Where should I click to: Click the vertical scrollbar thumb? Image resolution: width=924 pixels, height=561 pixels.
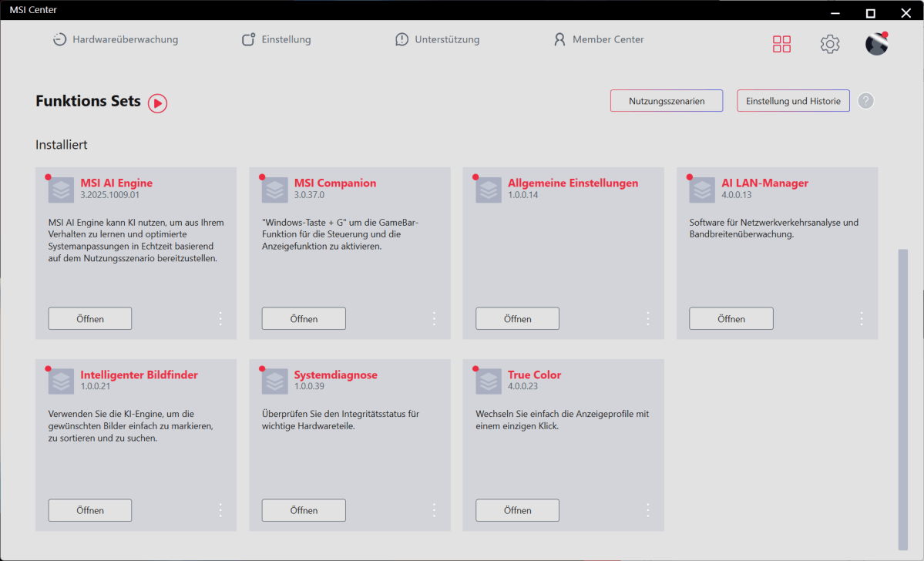tap(902, 399)
